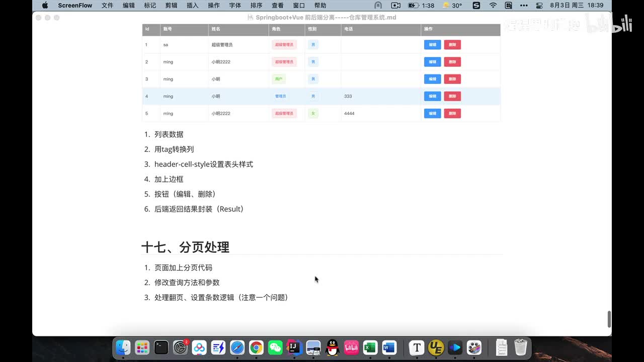
Task: Open Finder from the Dock
Action: [123, 347]
